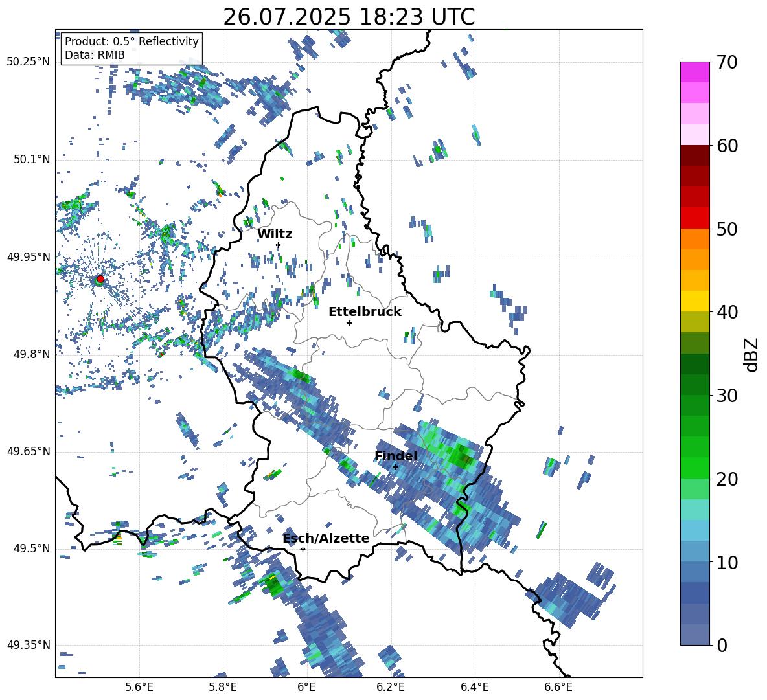
Task: Click the 5.6°E longitude label
Action: click(139, 687)
